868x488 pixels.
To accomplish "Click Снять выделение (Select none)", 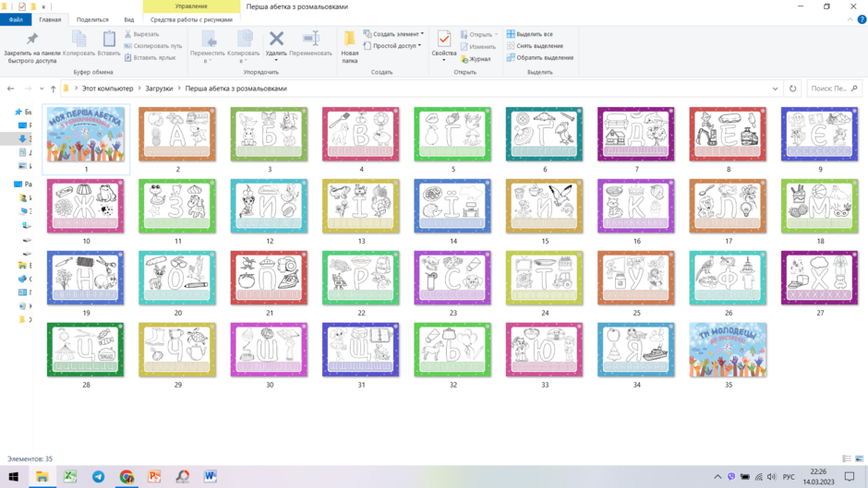I will point(535,46).
